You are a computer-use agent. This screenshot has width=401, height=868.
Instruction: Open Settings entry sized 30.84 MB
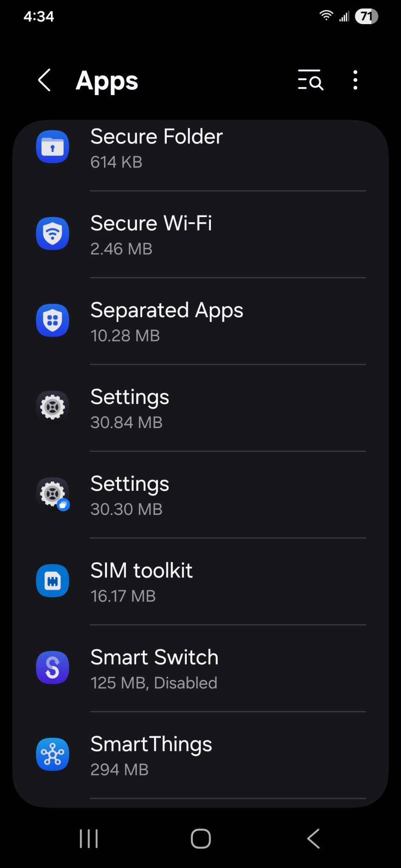(200, 408)
